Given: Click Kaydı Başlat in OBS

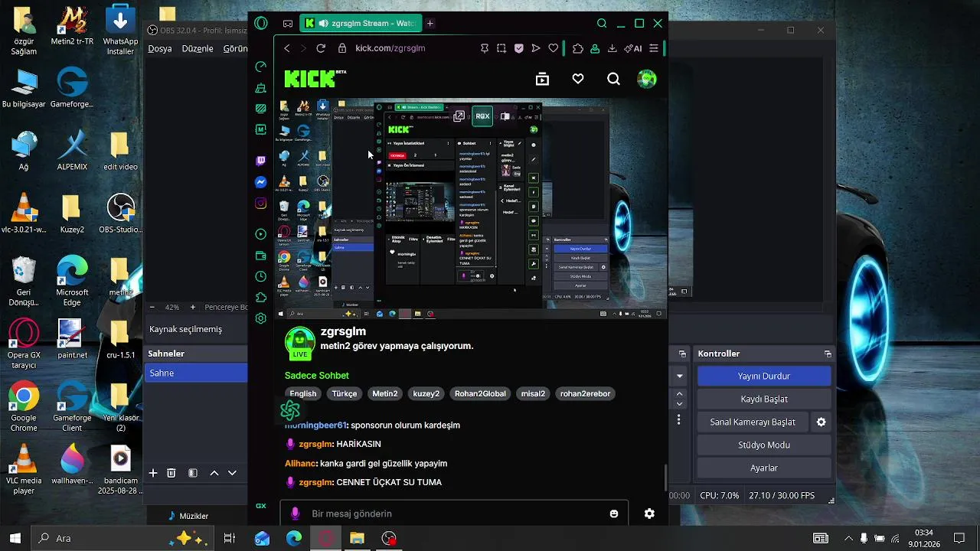Looking at the screenshot, I should [764, 399].
